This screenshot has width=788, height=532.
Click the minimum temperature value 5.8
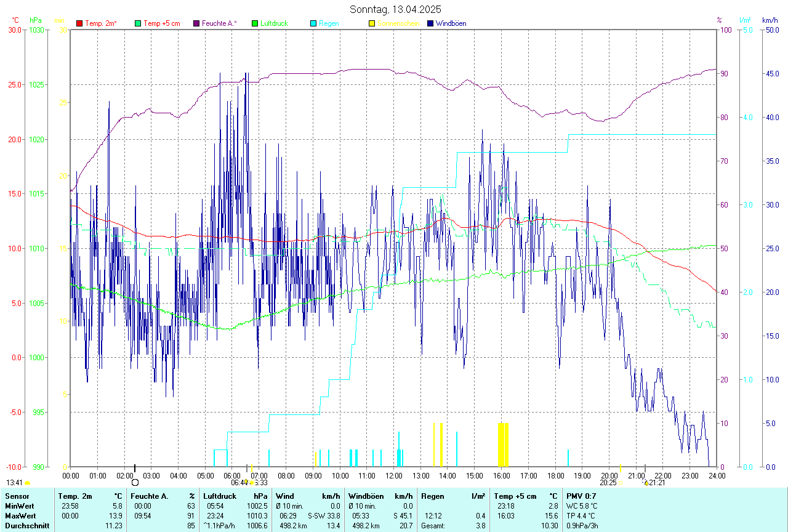point(118,506)
